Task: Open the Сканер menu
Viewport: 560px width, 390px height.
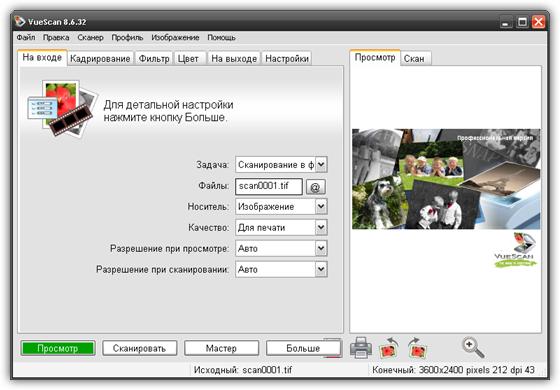Action: (x=90, y=38)
